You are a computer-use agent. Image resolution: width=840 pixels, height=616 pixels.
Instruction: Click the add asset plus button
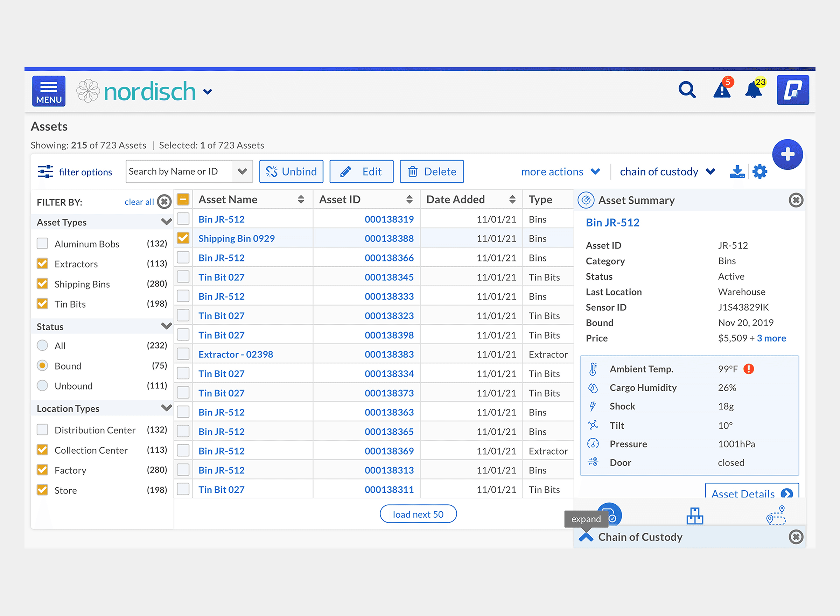[787, 154]
